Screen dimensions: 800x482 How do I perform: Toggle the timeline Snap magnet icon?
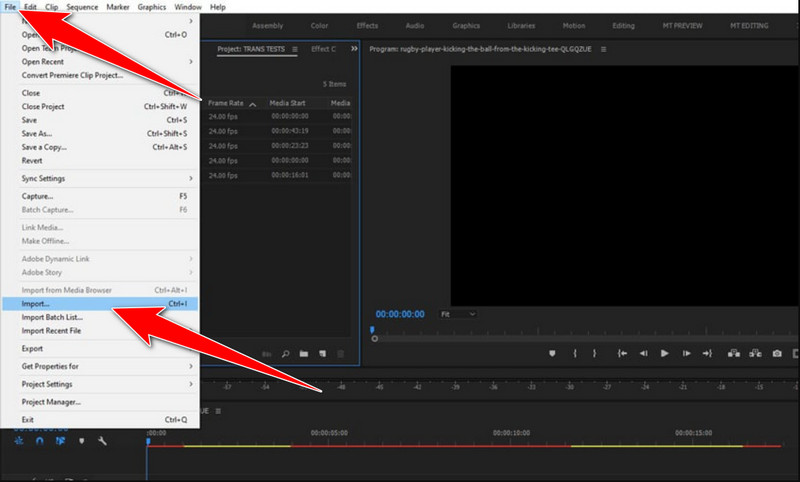[x=40, y=441]
